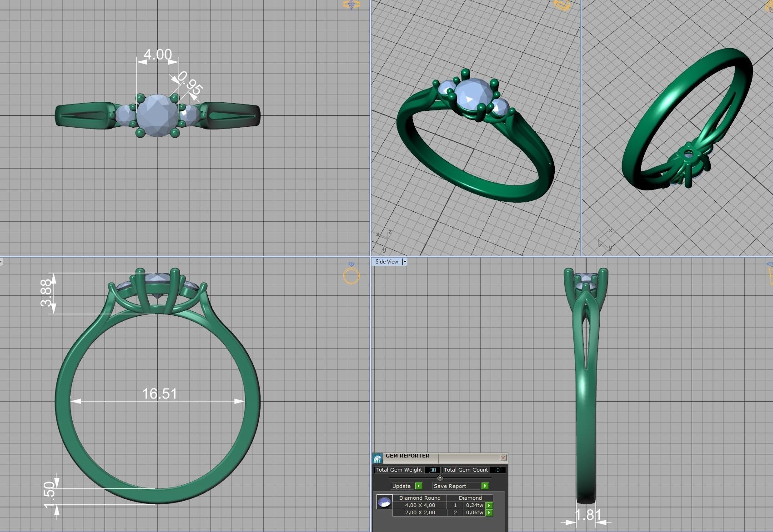This screenshot has width=773, height=532.
Task: Click the Total Gem Count value field
Action: pyautogui.click(x=498, y=470)
